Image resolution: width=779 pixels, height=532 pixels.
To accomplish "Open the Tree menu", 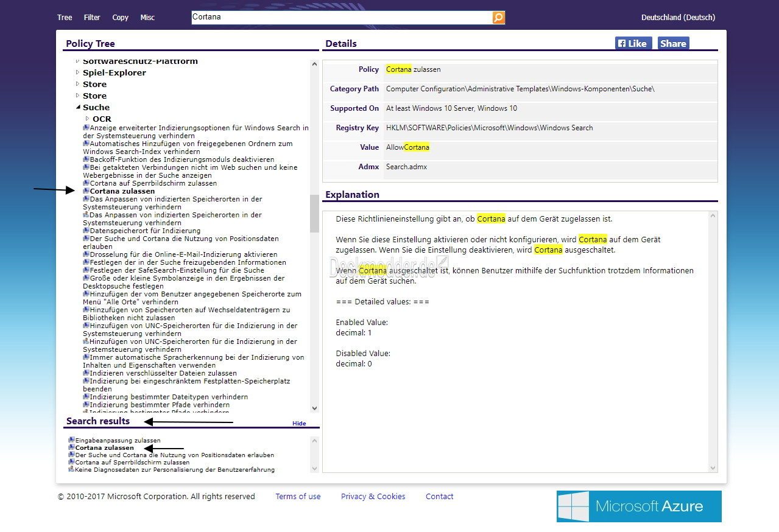I will tap(65, 18).
